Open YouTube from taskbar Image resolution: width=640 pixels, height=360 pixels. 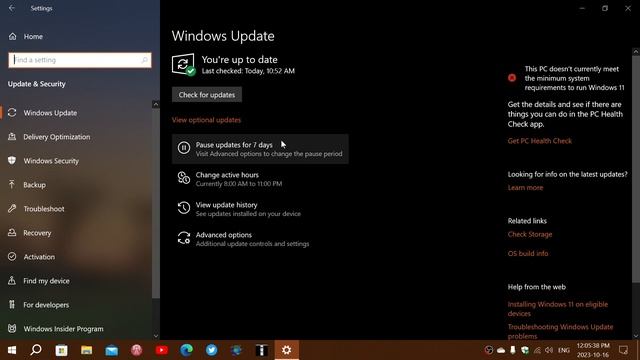(x=162, y=350)
